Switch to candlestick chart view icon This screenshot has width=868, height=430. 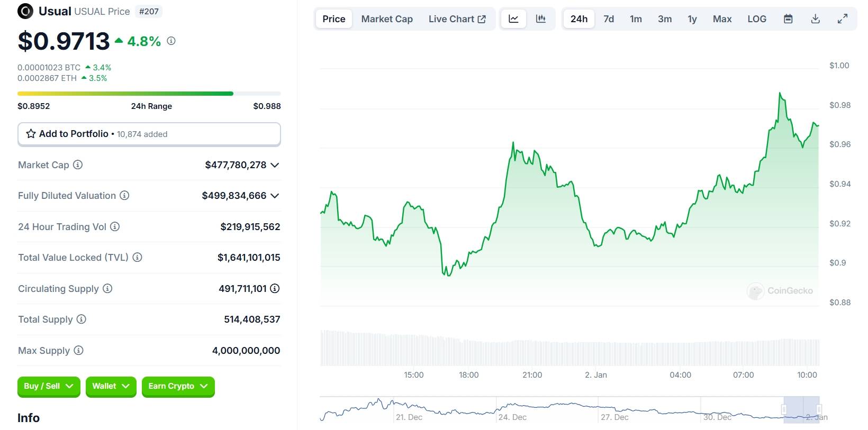(540, 19)
